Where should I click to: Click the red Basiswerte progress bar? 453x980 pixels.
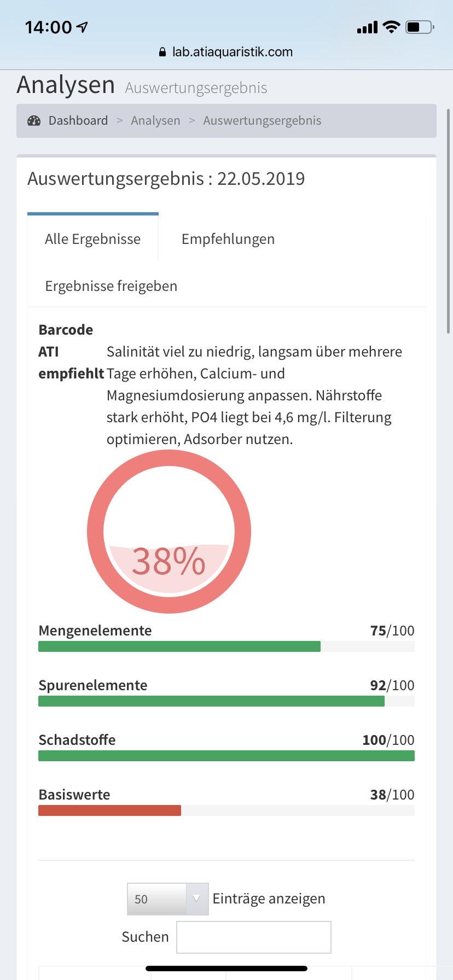(109, 810)
